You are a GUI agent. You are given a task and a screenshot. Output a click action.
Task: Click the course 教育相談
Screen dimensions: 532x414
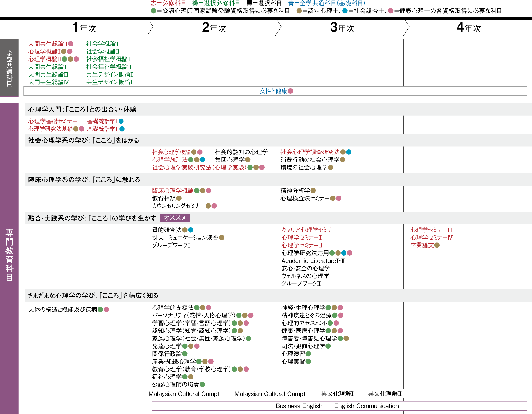tap(164, 198)
